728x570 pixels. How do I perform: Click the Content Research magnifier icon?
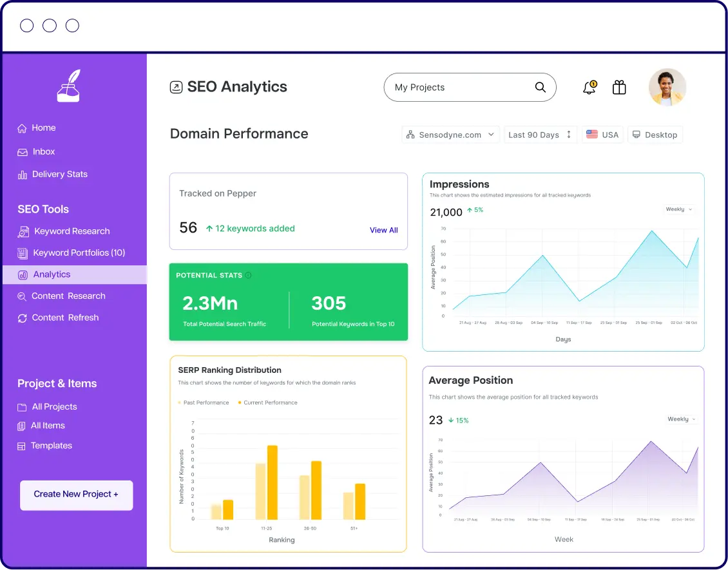22,297
